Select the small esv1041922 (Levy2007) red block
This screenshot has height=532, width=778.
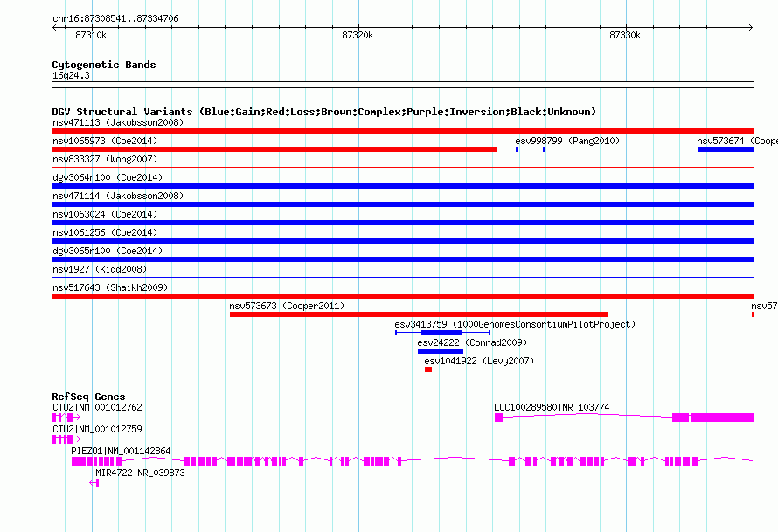(428, 370)
